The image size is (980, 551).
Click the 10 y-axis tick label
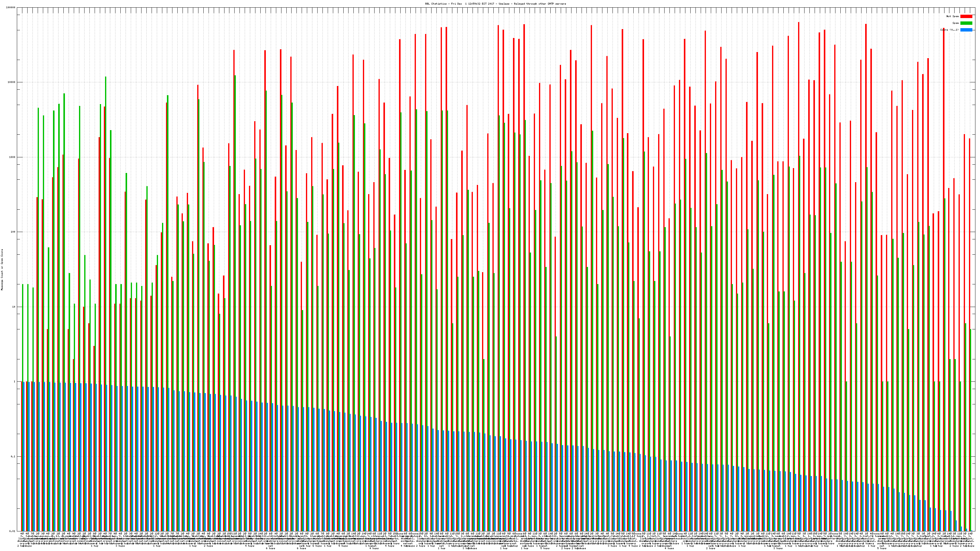14,307
